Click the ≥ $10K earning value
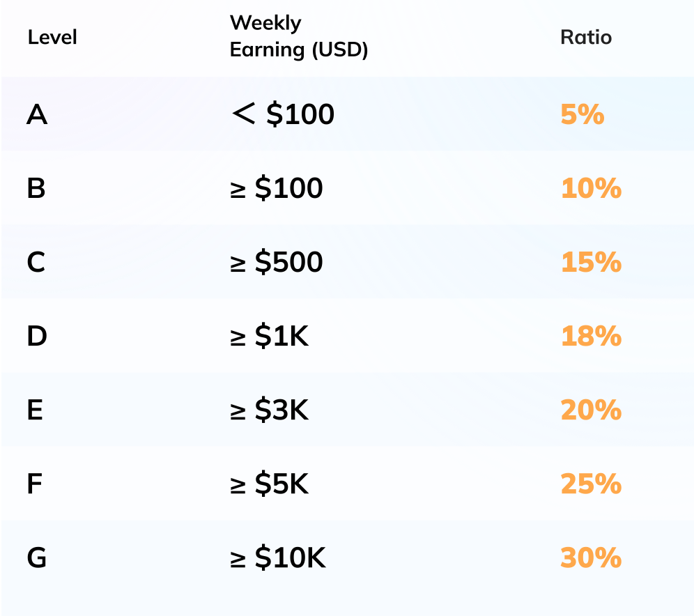The image size is (694, 616). pos(277,558)
